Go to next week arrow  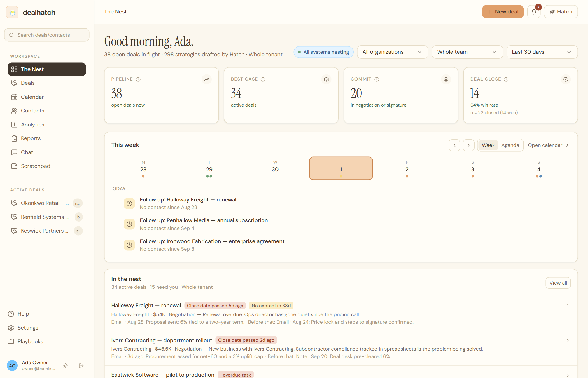[468, 145]
